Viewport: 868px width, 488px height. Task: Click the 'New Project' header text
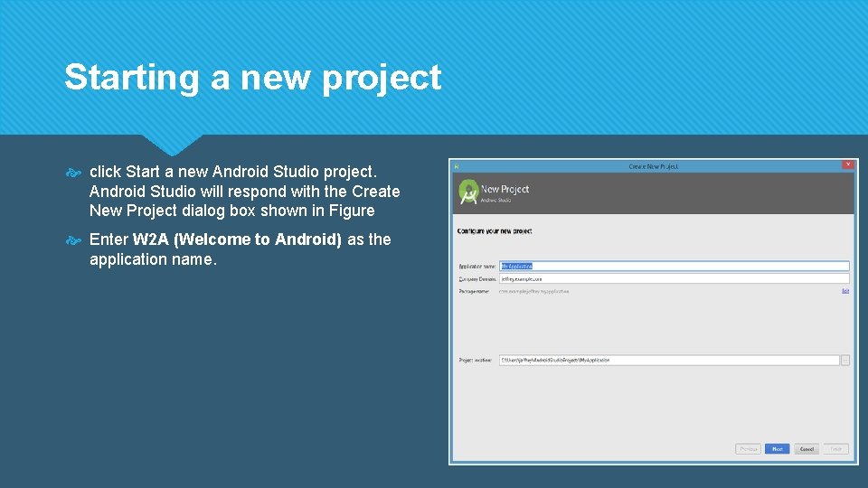(505, 189)
